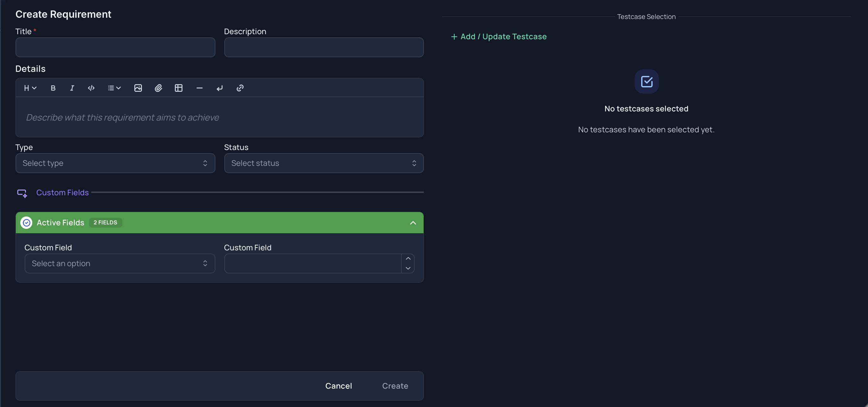This screenshot has height=407, width=868.
Task: Click the Custom Fields section icon
Action: point(22,193)
